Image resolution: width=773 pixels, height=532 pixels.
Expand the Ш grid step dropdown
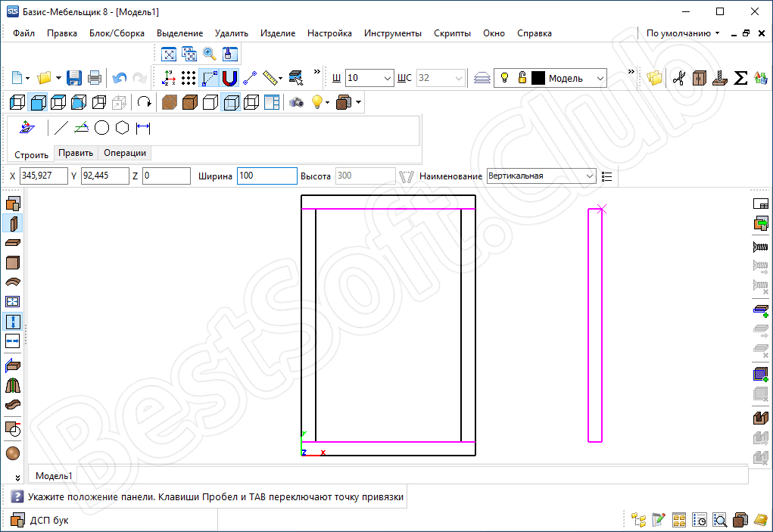388,78
